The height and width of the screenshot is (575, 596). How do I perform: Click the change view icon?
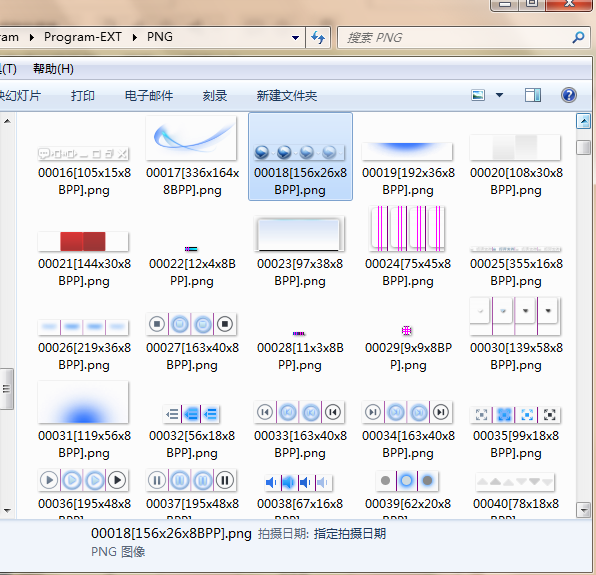pos(478,95)
